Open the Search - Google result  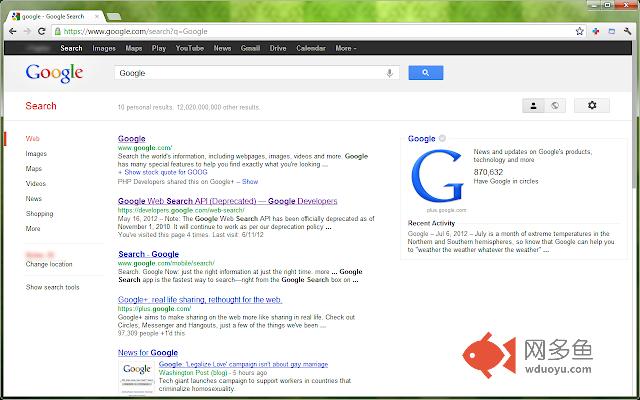tap(149, 254)
